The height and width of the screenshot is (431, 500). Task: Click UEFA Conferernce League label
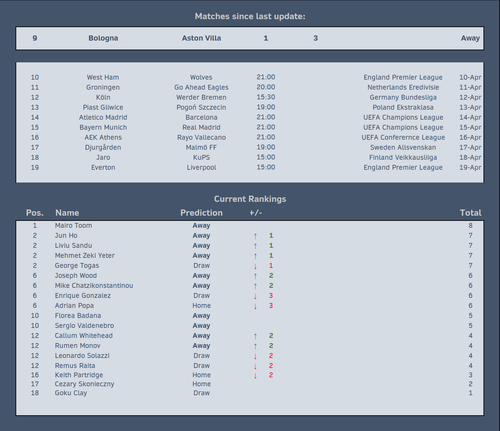[403, 137]
